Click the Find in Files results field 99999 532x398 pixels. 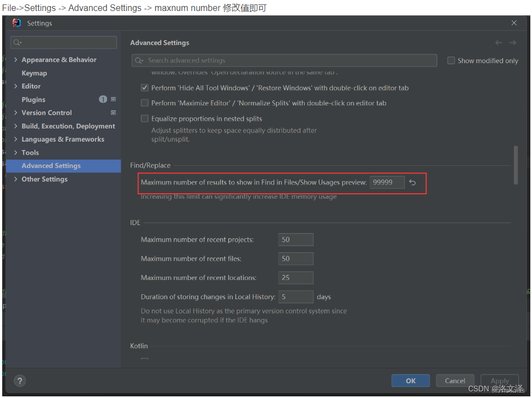pyautogui.click(x=387, y=182)
